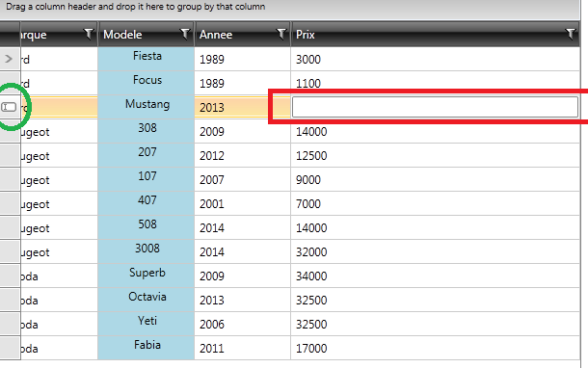The width and height of the screenshot is (588, 368).
Task: Click the 32000 price cell
Action: pyautogui.click(x=435, y=251)
